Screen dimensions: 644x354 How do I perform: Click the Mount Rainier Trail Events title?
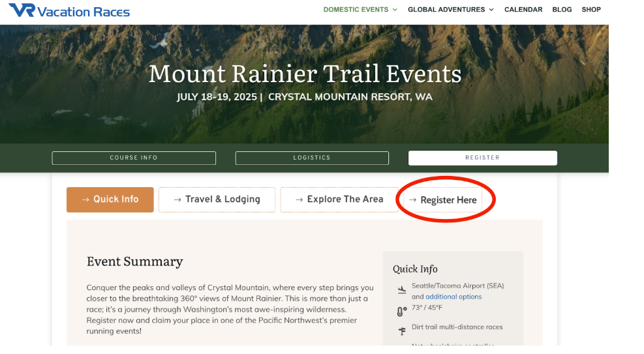pos(305,74)
